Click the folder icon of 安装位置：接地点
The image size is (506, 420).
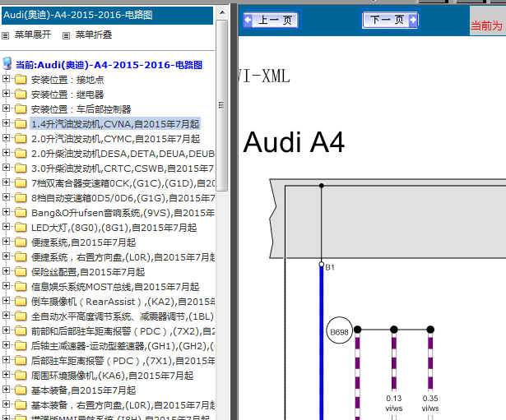[21, 79]
